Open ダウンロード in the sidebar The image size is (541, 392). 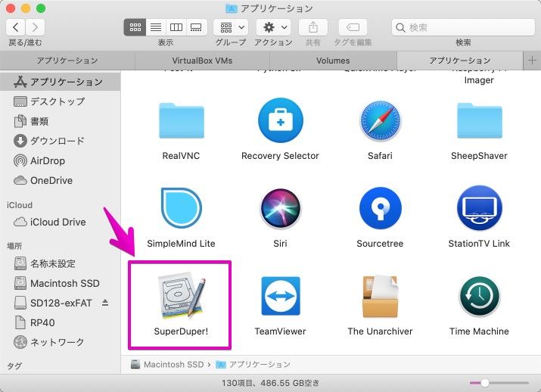click(60, 141)
